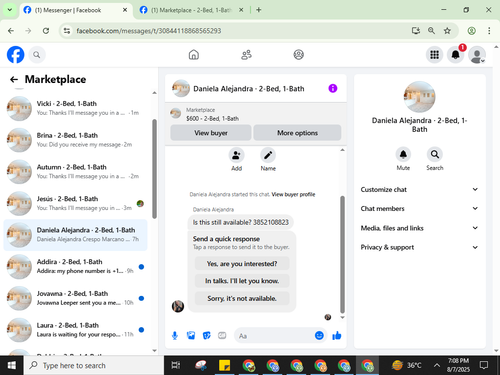This screenshot has width=500, height=375.
Task: Bookmark this page with the star icon
Action: pos(447,31)
